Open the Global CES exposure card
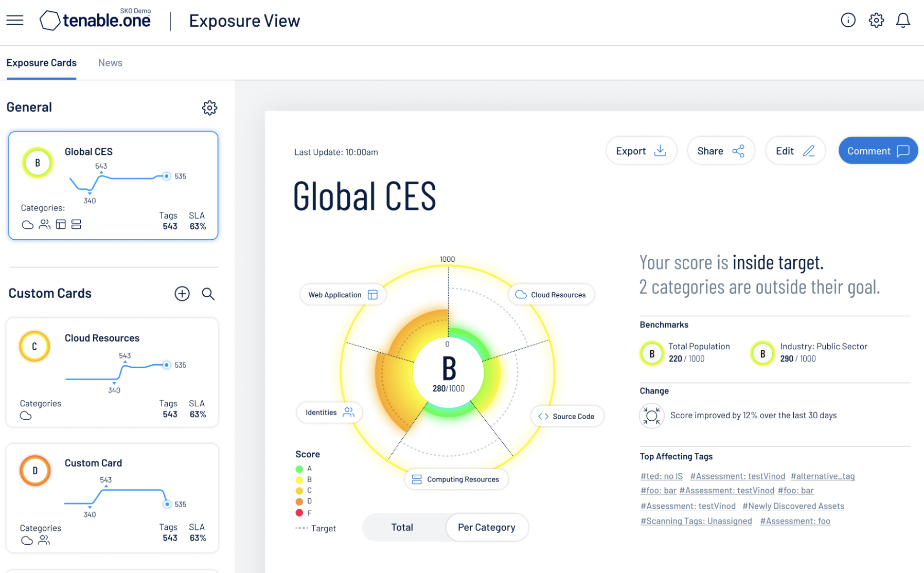Image resolution: width=924 pixels, height=573 pixels. (x=113, y=186)
